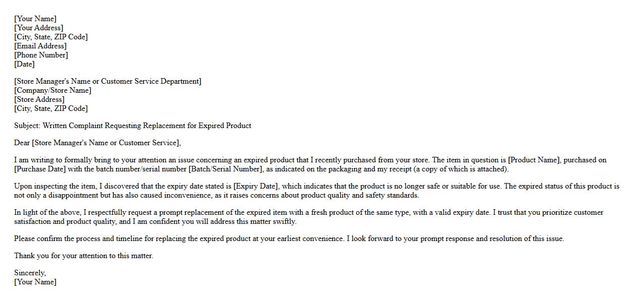644x303 pixels.
Task: Click the [Date] placeholder
Action: click(24, 64)
